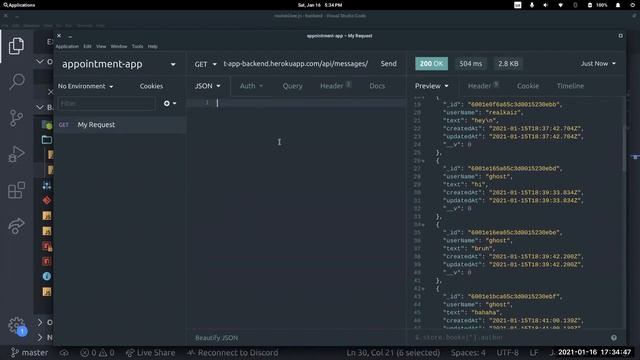
Task: Click the master branch status icon
Action: (x=29, y=353)
